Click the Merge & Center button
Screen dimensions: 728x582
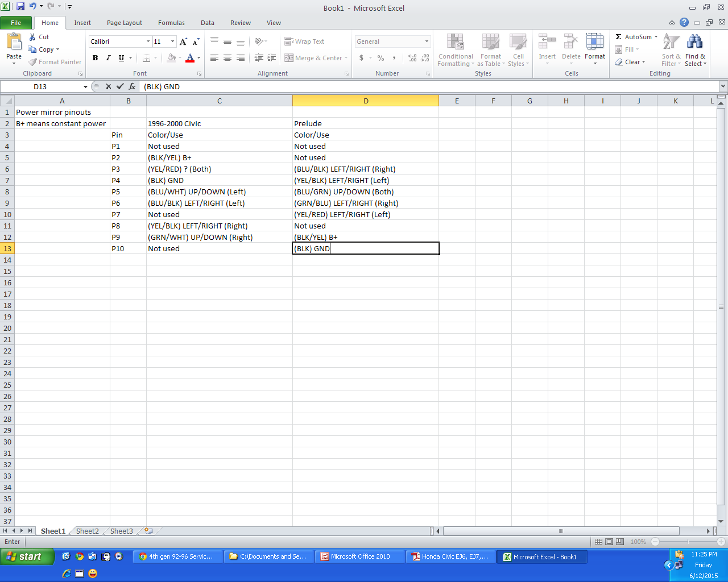pos(316,58)
